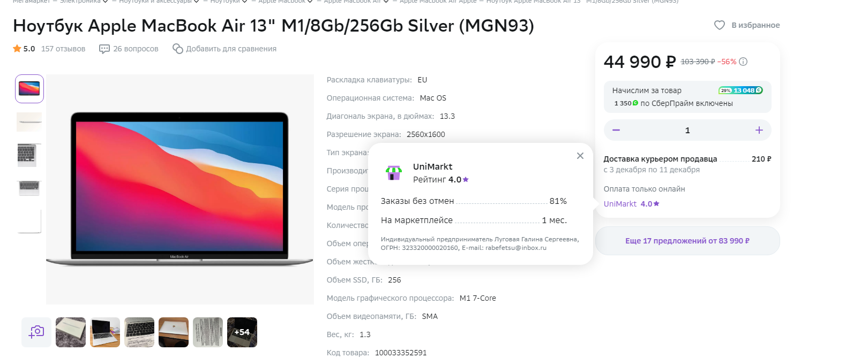Click the orange rating star icon

point(17,49)
